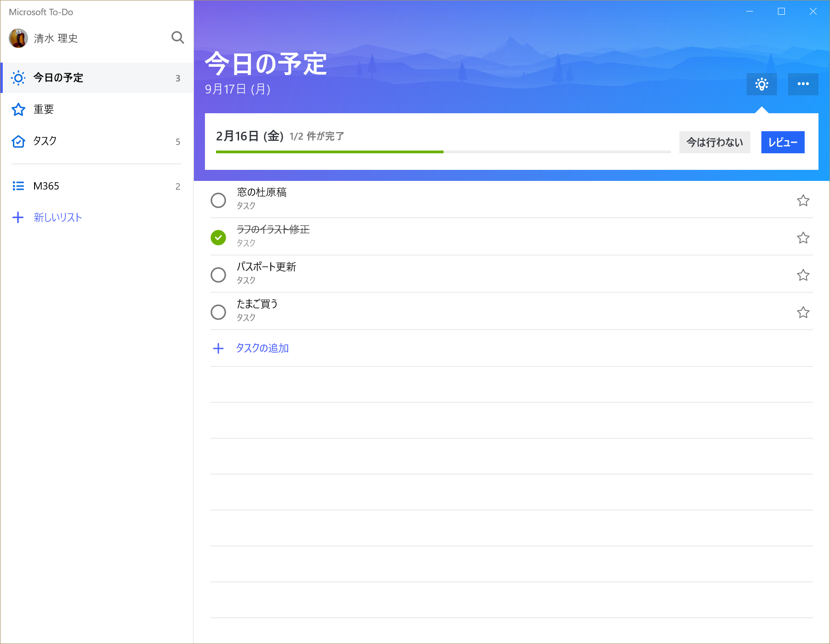
Task: Dismiss the review banner with 今は行わない
Action: point(714,142)
